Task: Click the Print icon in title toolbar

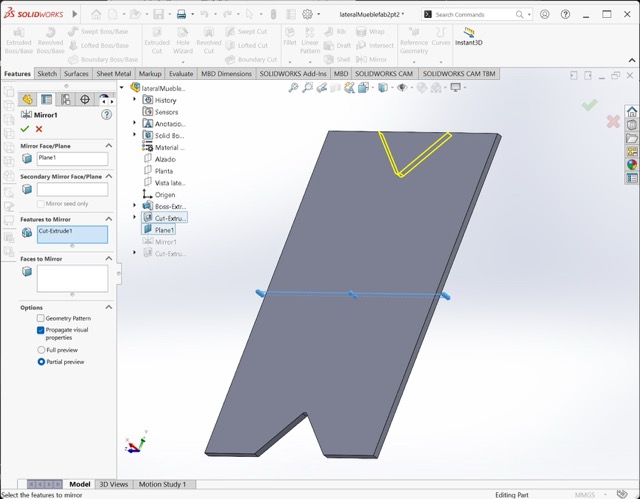Action: click(181, 14)
